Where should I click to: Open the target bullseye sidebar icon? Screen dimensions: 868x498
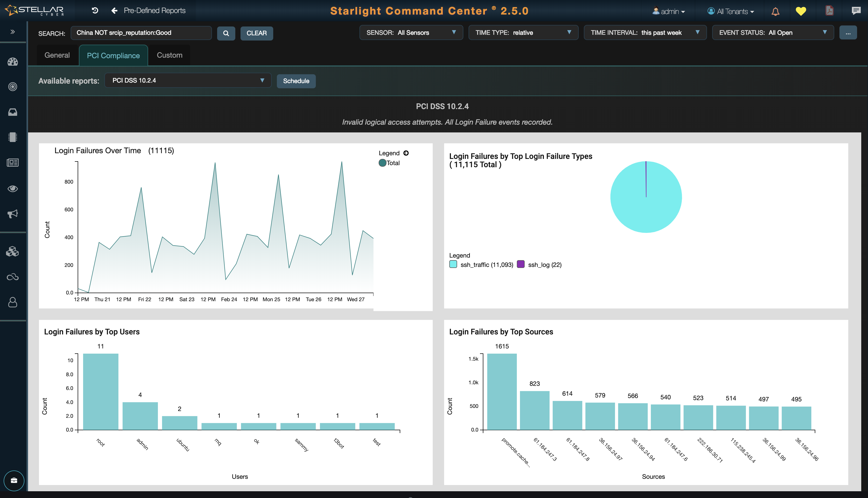(x=13, y=86)
